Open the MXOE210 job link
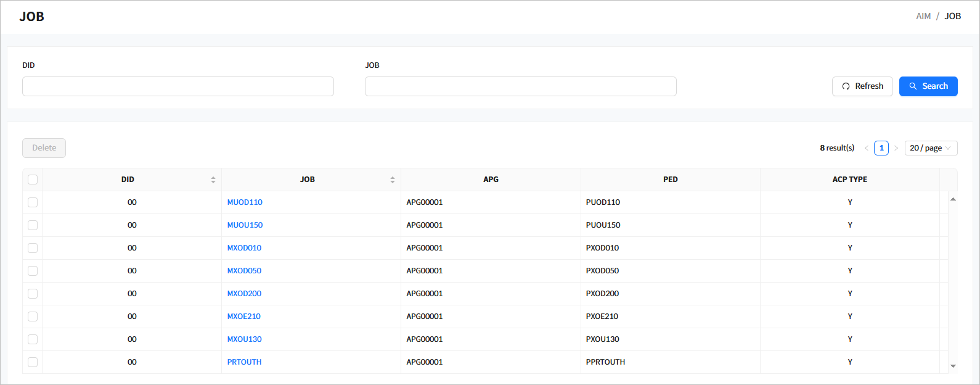This screenshot has width=980, height=385. pyautogui.click(x=243, y=317)
